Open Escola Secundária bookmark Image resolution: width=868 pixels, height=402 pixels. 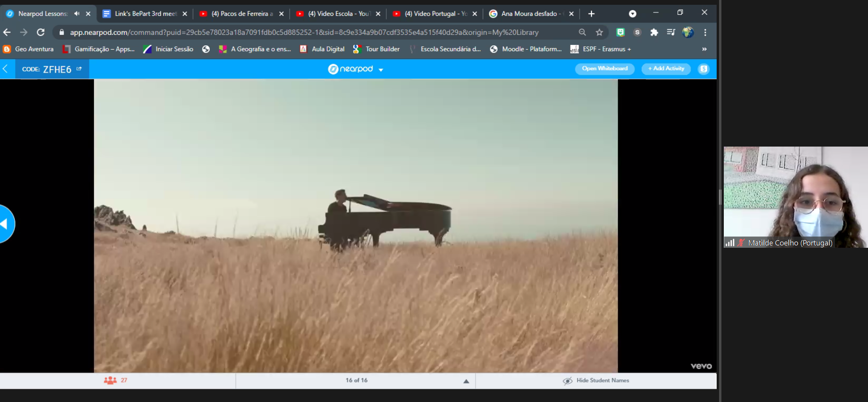(x=445, y=49)
